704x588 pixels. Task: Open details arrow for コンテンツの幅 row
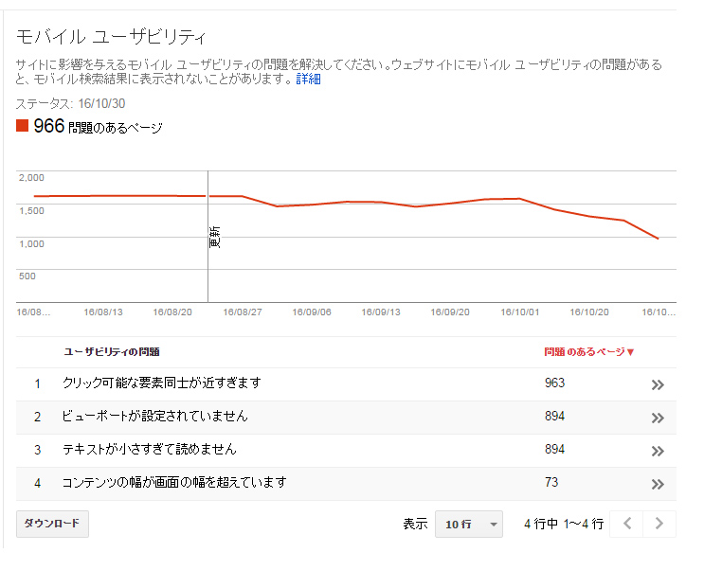[658, 485]
